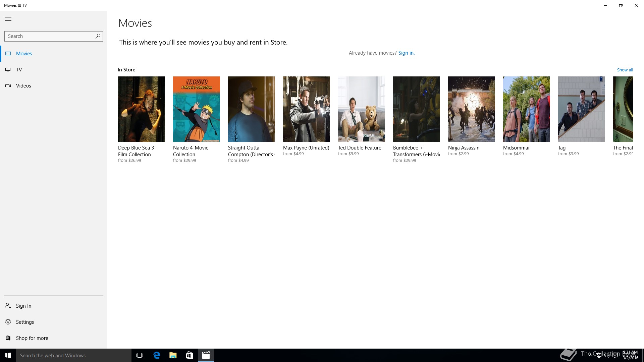Click the volume speaker tray icon

(606, 356)
